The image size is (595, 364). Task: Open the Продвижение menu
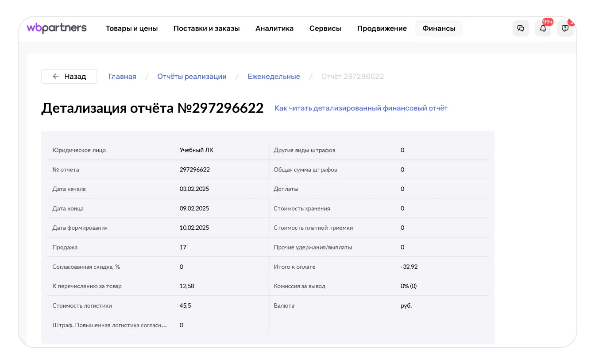pos(382,28)
